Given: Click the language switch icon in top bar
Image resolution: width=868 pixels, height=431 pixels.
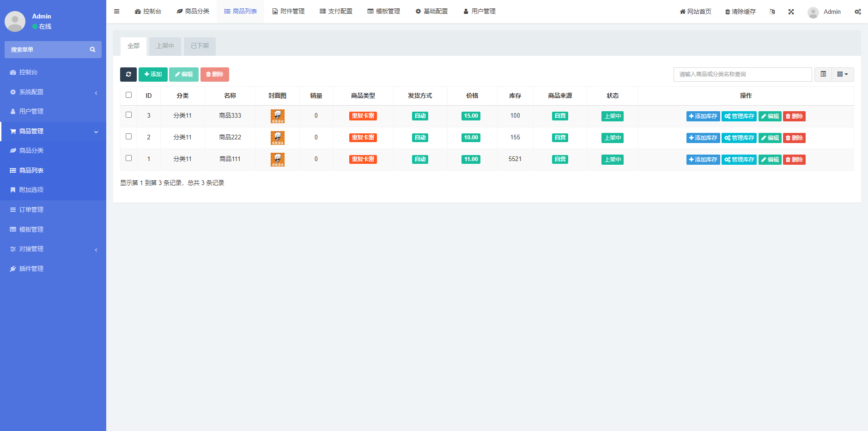Looking at the screenshot, I should pos(772,11).
